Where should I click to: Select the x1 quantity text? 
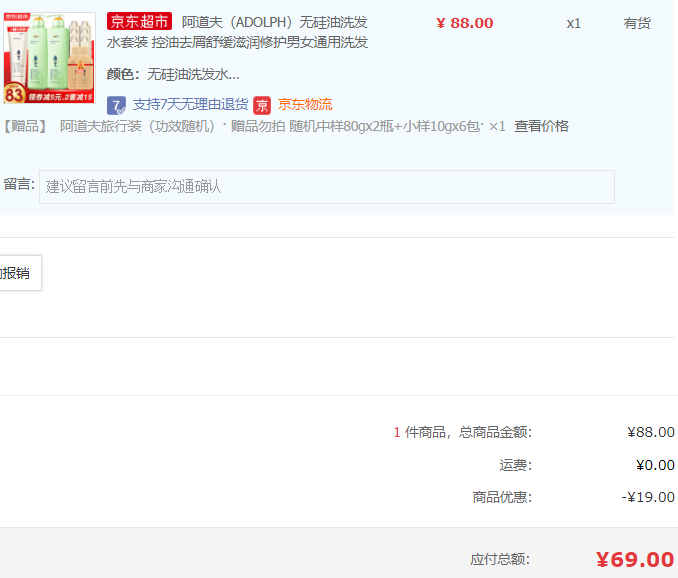tap(573, 23)
